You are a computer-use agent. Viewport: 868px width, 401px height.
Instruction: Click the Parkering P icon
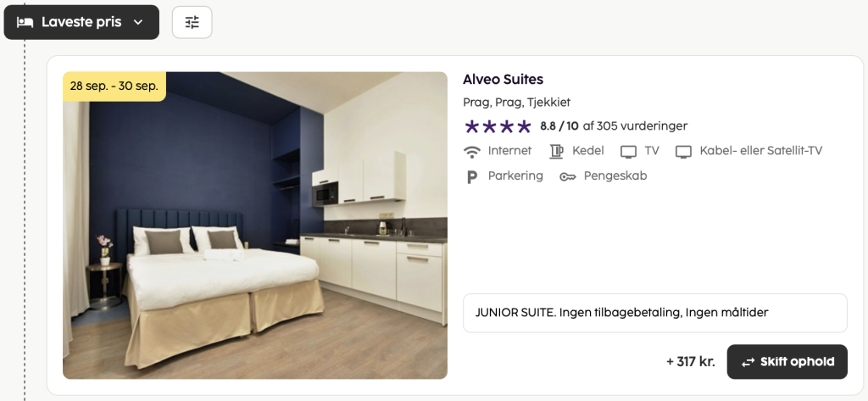pos(471,176)
